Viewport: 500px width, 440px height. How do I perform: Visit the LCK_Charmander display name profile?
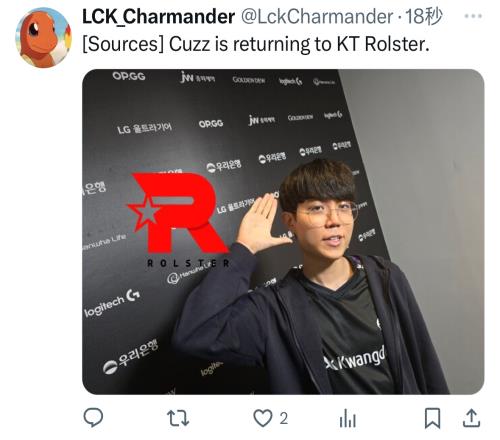158,16
